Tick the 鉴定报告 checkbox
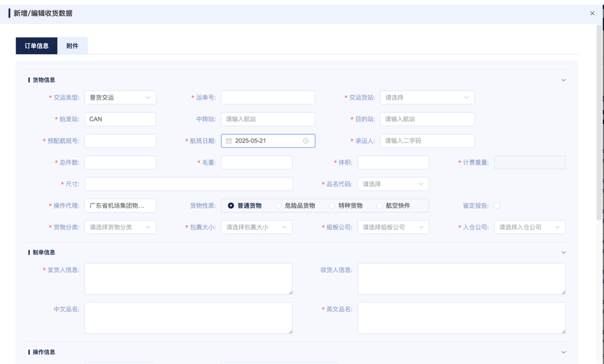 [x=497, y=206]
